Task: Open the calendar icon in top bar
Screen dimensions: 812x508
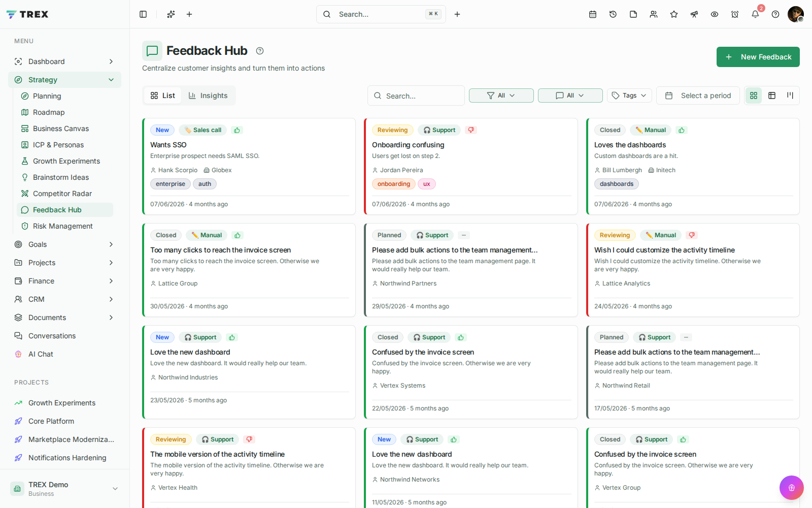Action: point(593,14)
